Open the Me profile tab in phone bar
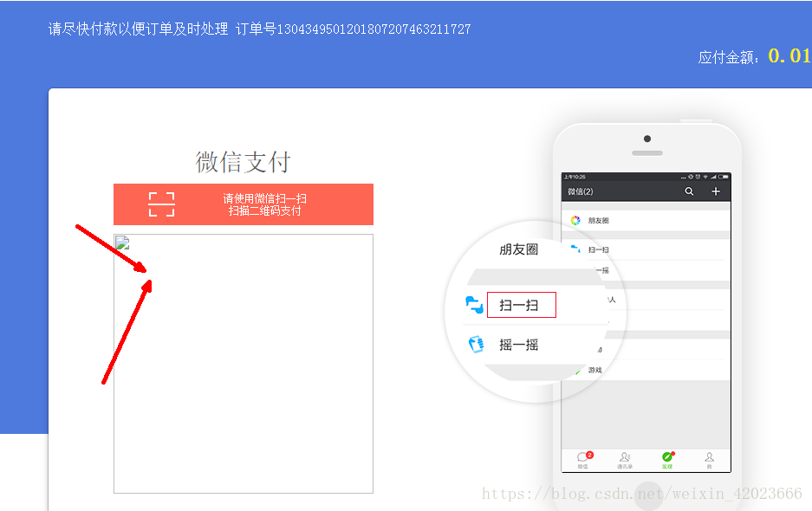The height and width of the screenshot is (511, 812). (709, 460)
